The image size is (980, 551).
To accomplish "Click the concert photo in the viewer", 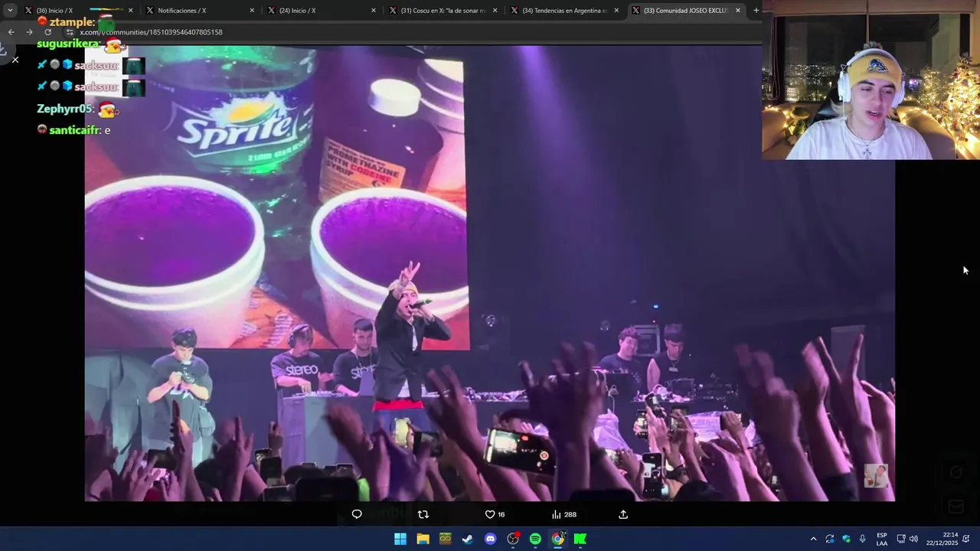I will (x=490, y=273).
